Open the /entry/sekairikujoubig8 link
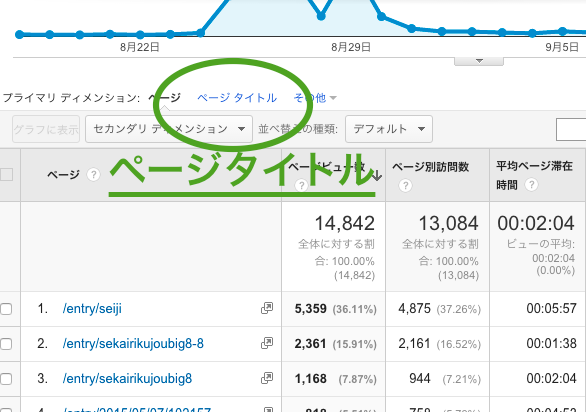 coord(127,379)
